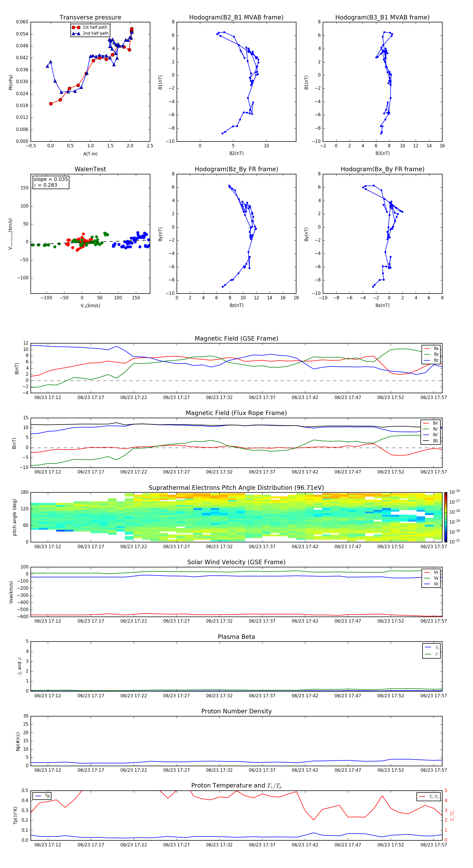The image size is (473, 868).
Task: Click the 'Vremaining(km/s)' axis label
Action: pyautogui.click(x=11, y=234)
